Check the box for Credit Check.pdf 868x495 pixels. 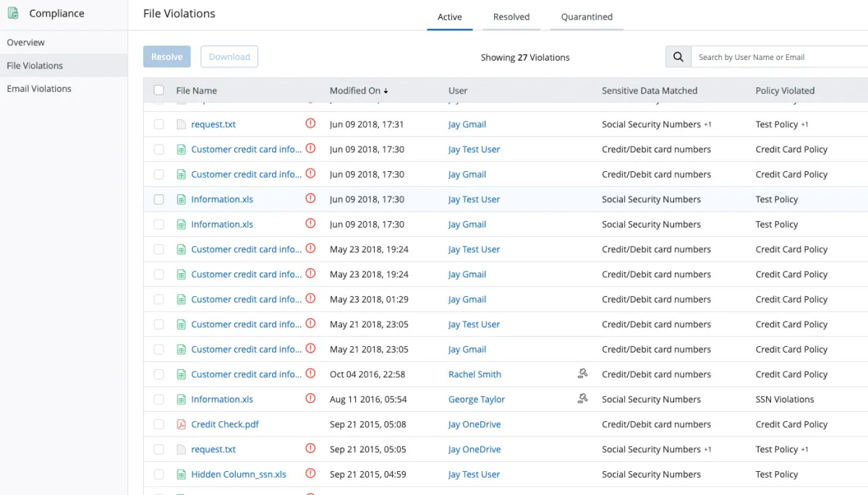tap(159, 424)
